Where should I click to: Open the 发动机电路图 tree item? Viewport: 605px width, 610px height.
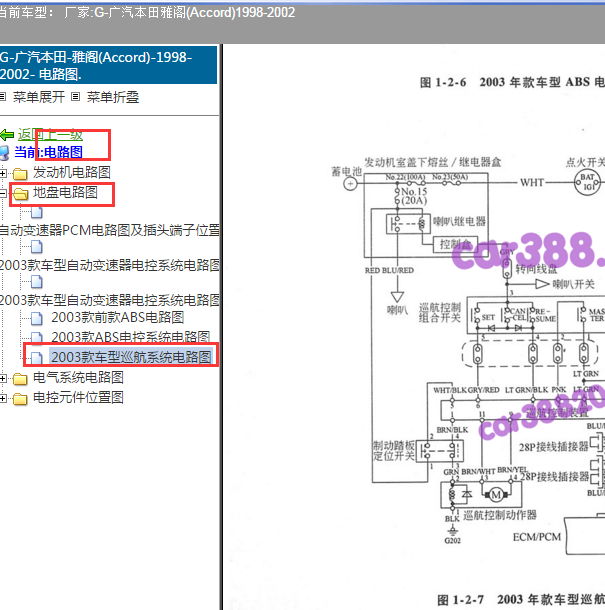pyautogui.click(x=72, y=172)
